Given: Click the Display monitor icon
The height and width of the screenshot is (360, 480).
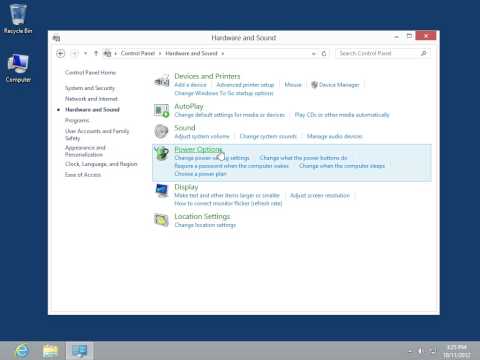Looking at the screenshot, I should [x=162, y=191].
